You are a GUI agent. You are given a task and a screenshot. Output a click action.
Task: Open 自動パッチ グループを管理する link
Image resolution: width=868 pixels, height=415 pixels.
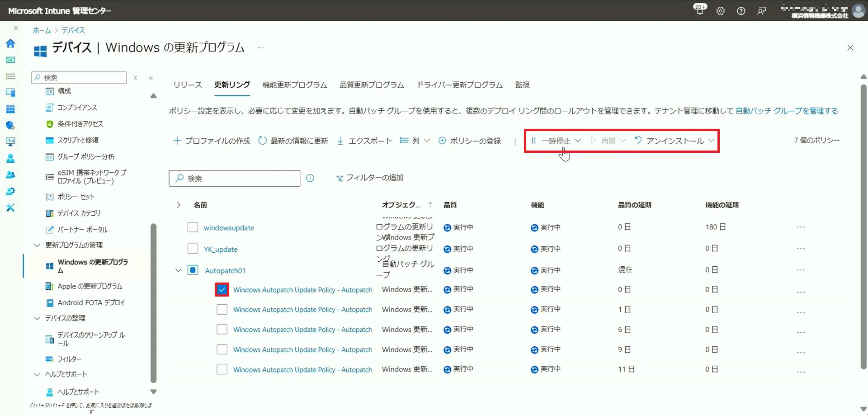[787, 111]
